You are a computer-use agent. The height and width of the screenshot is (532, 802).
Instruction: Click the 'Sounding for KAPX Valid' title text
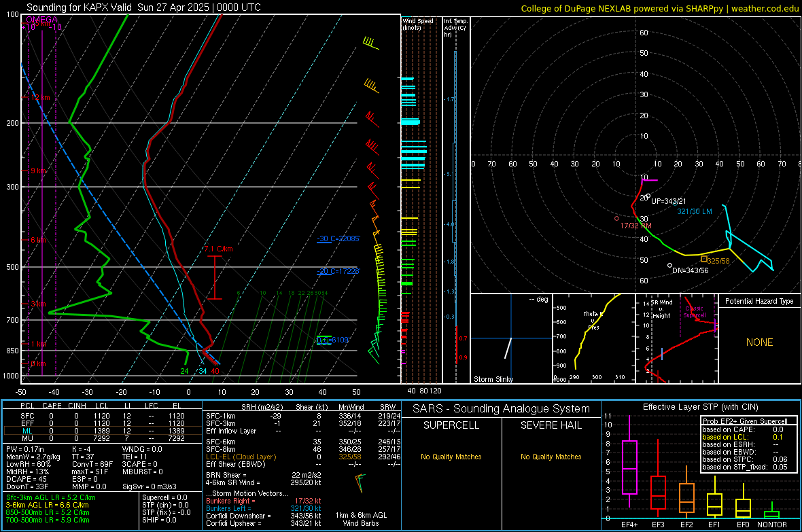tap(79, 7)
